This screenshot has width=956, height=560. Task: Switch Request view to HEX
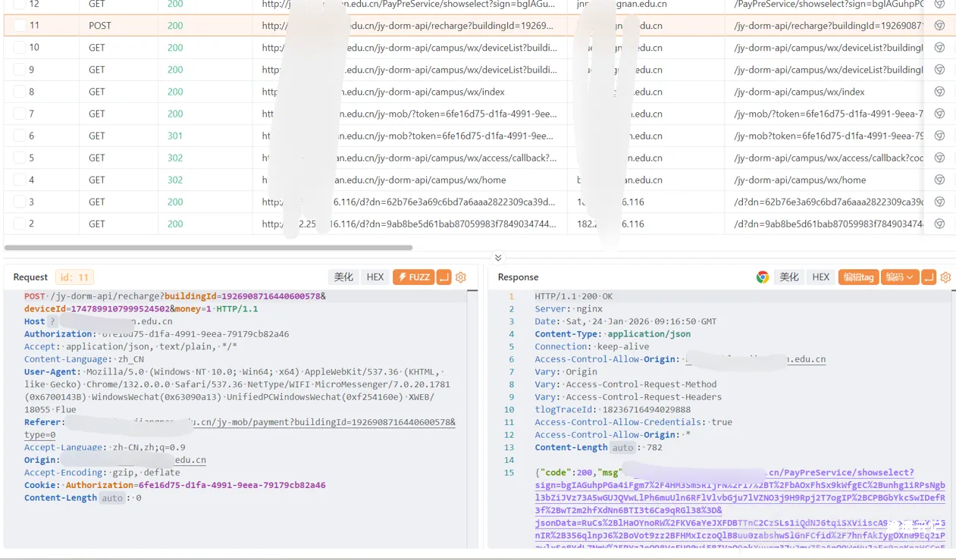[x=375, y=277]
